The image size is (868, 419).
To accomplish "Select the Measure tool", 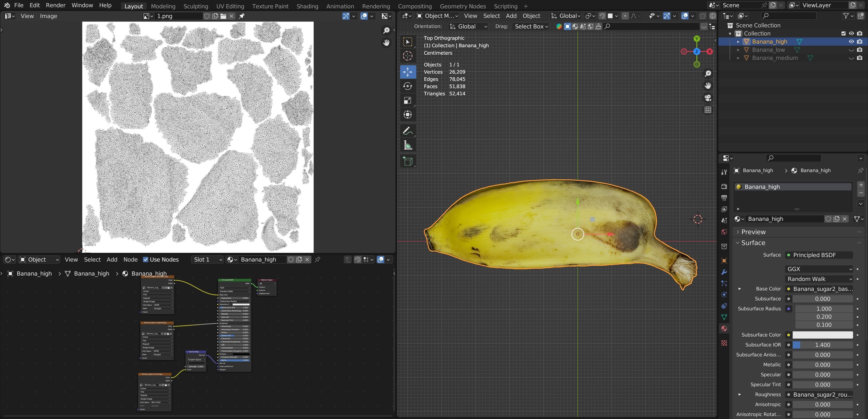I will pos(408,145).
